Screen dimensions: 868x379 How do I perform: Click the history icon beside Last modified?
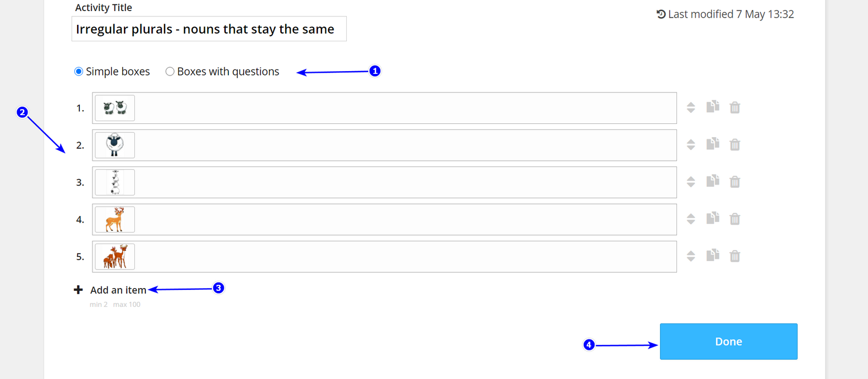point(660,14)
